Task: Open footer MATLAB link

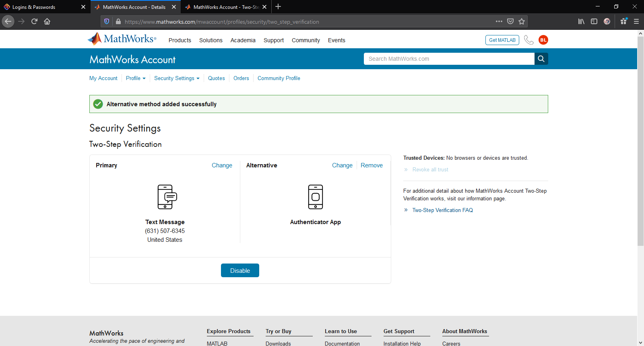Action: [217, 343]
